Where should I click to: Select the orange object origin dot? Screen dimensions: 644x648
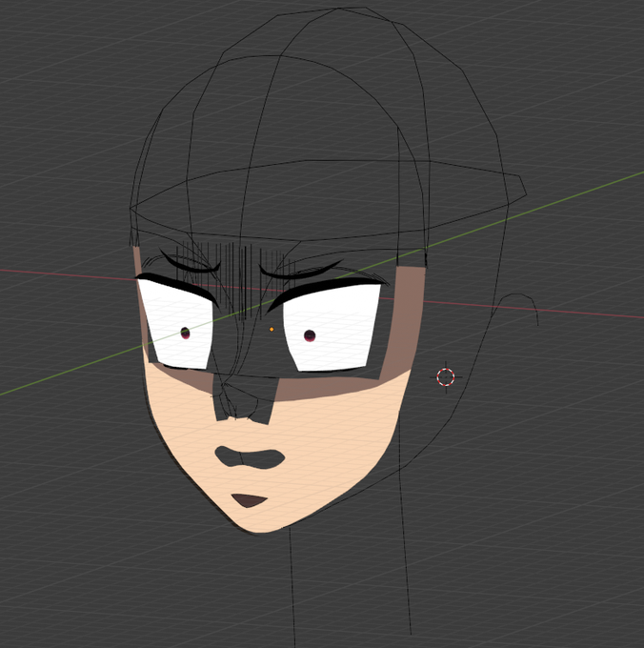pos(272,330)
